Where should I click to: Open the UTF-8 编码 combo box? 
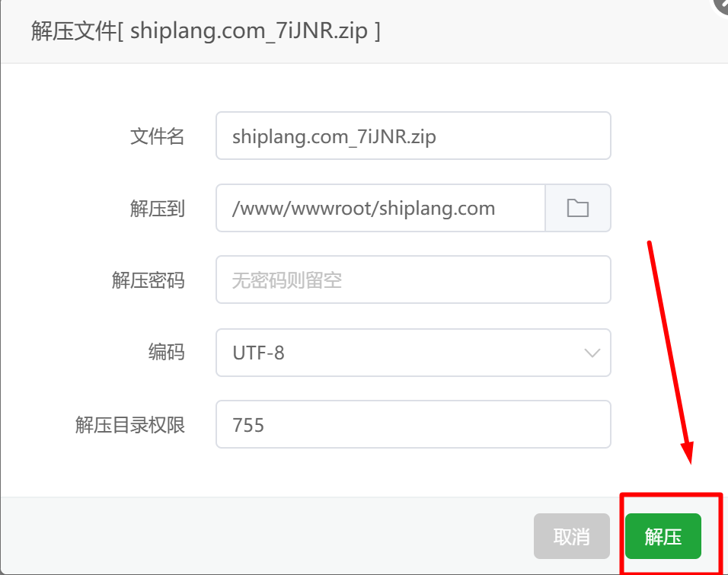pos(413,353)
